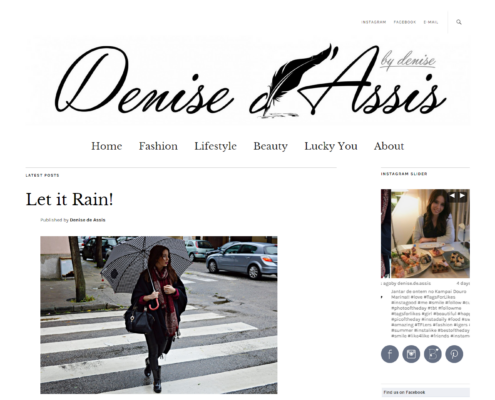Follow the Instagram link in top bar
The image size is (495, 400).
tap(374, 22)
